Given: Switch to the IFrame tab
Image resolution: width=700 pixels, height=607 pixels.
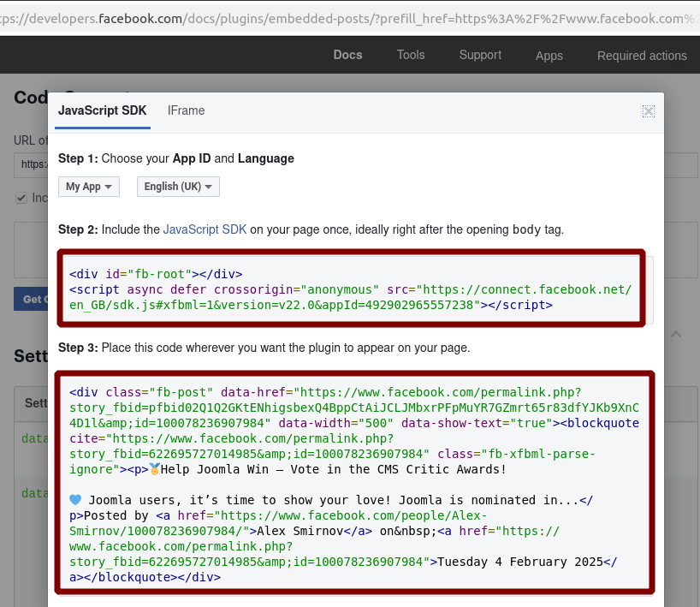Looking at the screenshot, I should click(x=187, y=110).
